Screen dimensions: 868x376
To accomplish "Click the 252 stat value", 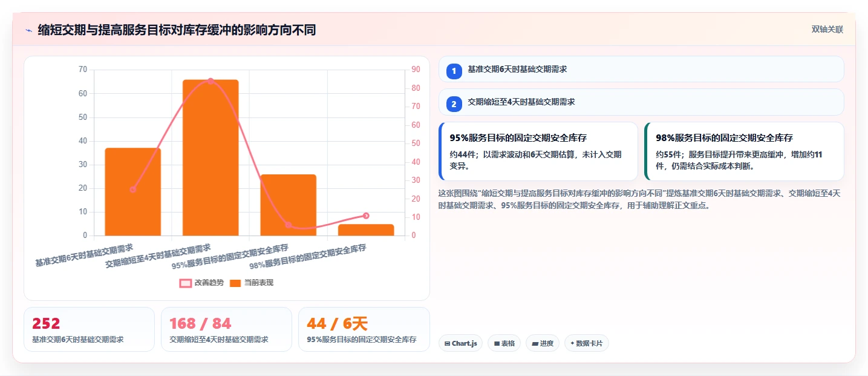I will click(46, 324).
